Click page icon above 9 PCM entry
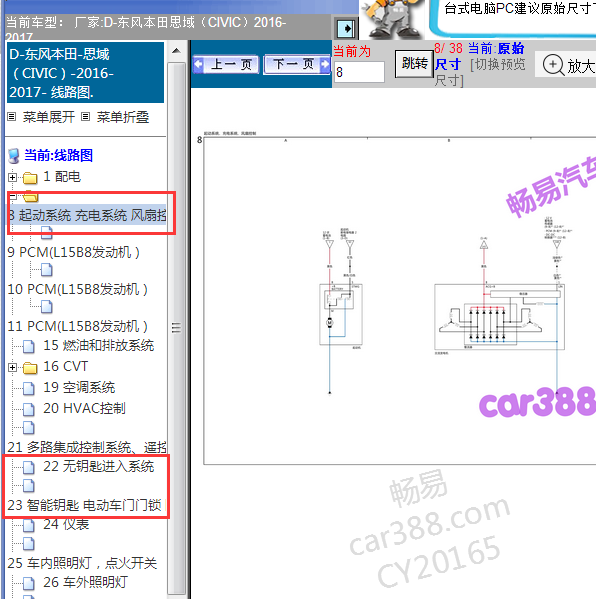Image resolution: width=596 pixels, height=599 pixels. click(x=47, y=233)
